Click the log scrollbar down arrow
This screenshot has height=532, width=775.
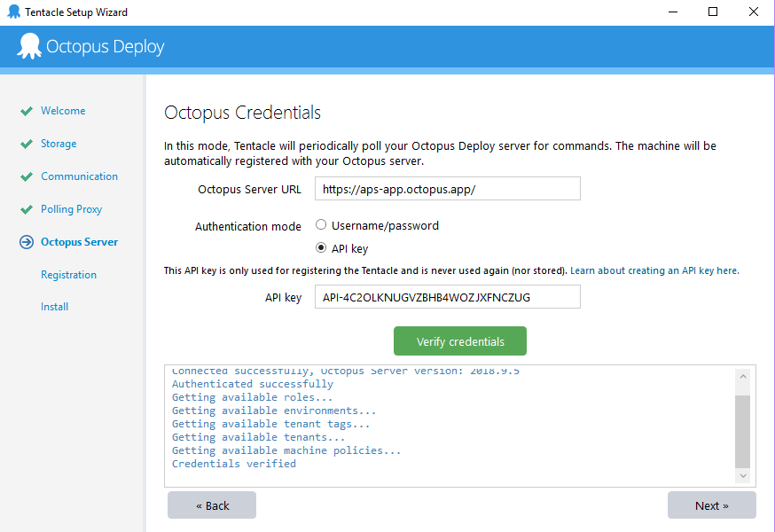point(742,475)
